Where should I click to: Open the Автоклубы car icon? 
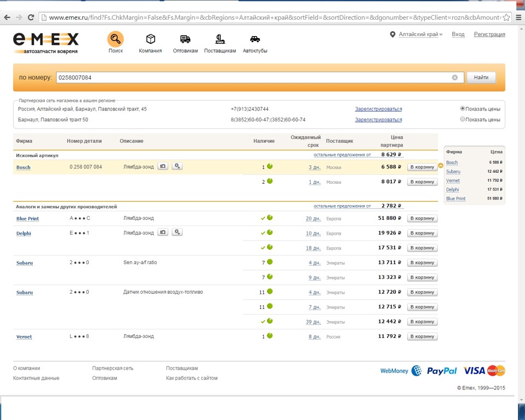255,39
